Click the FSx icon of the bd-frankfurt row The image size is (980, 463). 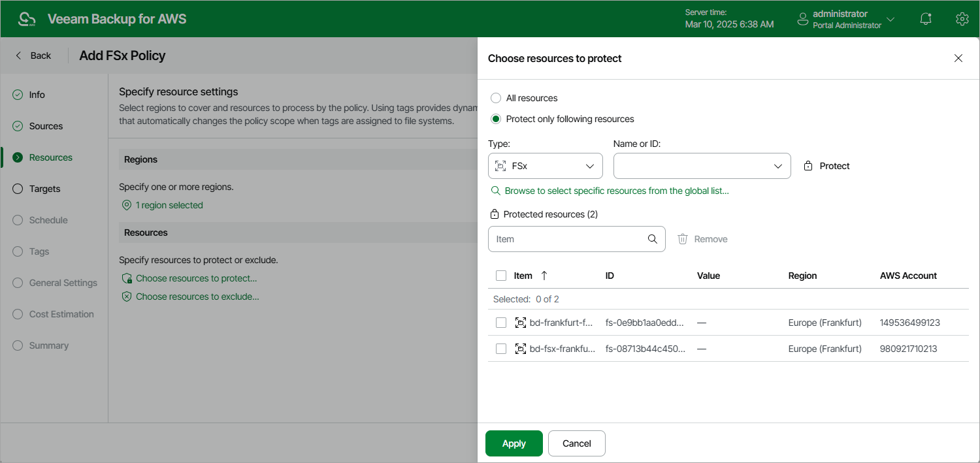521,323
